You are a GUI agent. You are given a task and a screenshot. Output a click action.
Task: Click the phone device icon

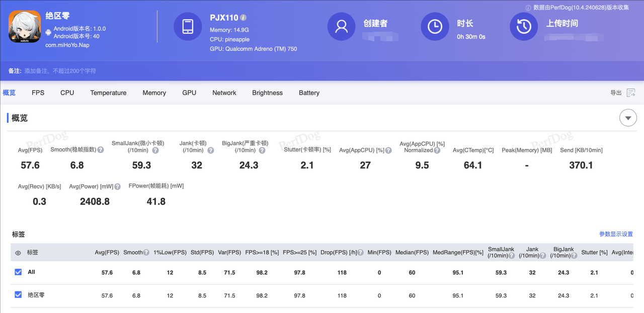pyautogui.click(x=188, y=26)
